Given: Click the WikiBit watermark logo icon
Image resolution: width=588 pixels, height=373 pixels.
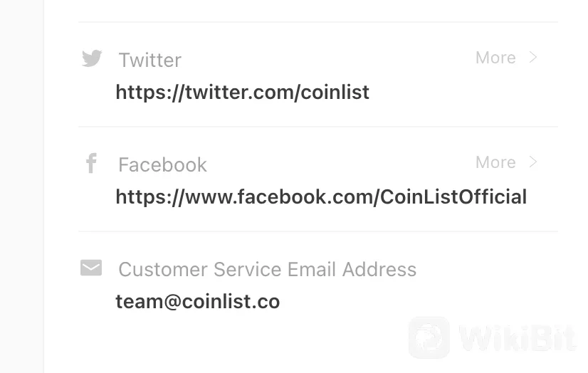Looking at the screenshot, I should click(429, 337).
